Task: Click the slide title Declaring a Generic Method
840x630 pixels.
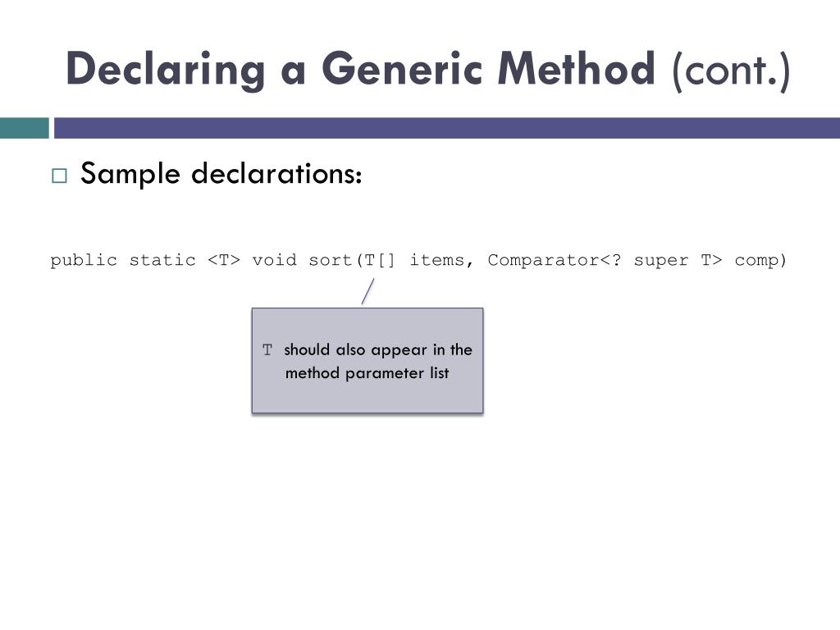Action: coord(361,70)
